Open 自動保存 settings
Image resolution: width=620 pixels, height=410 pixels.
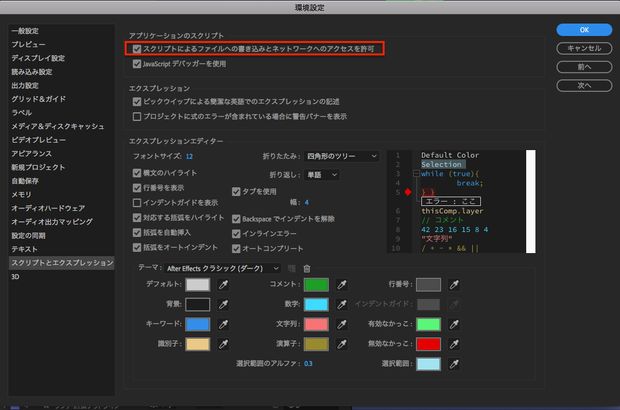point(25,181)
